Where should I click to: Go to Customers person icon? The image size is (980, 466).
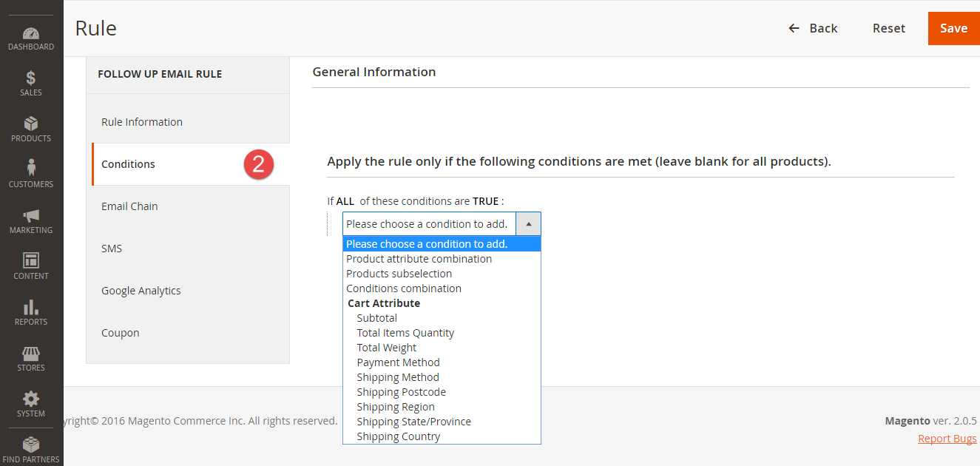pyautogui.click(x=31, y=169)
